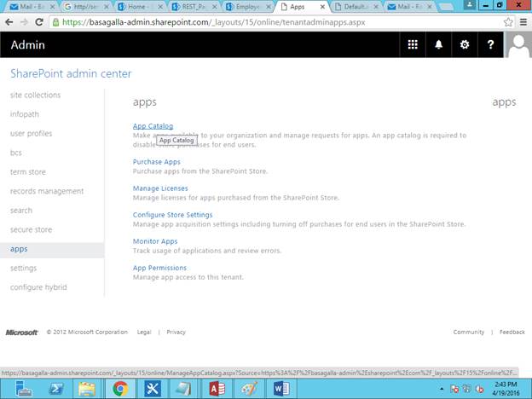
Task: Switch to the Google http tab
Action: [x=86, y=7]
